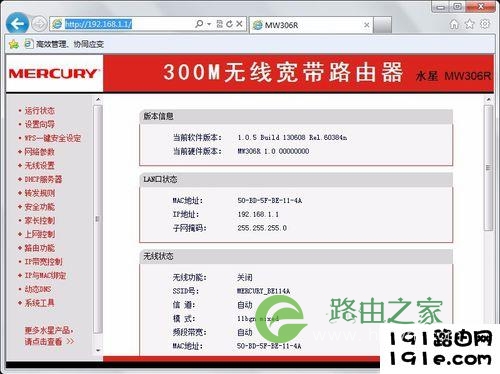Image resolution: width=500 pixels, height=374 pixels.
Task: Expand 无线设置 menu in sidebar
Action: point(39,166)
